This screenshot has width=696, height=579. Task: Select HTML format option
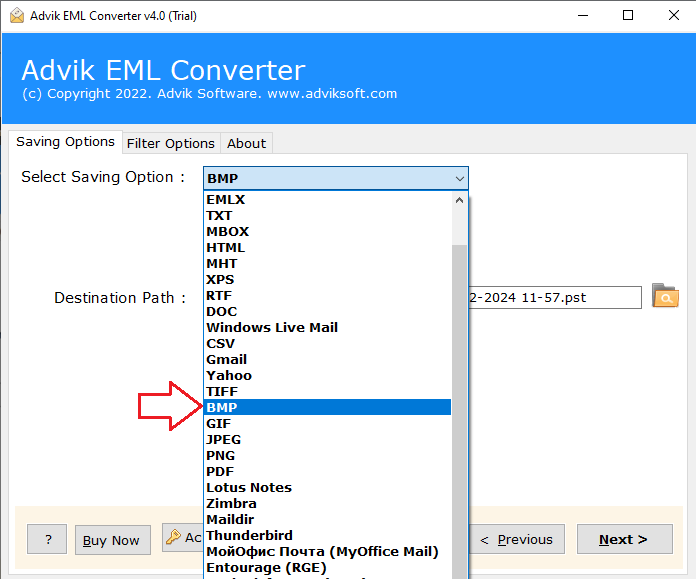327,247
